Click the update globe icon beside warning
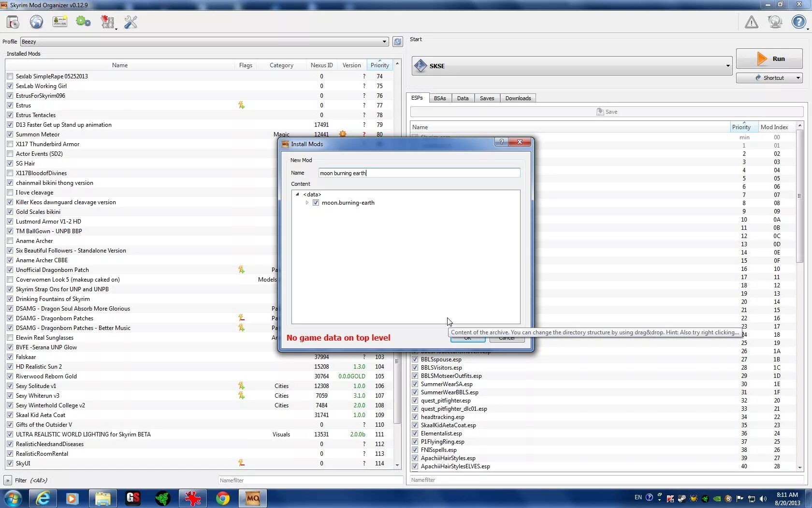Image resolution: width=812 pixels, height=508 pixels. tap(775, 22)
